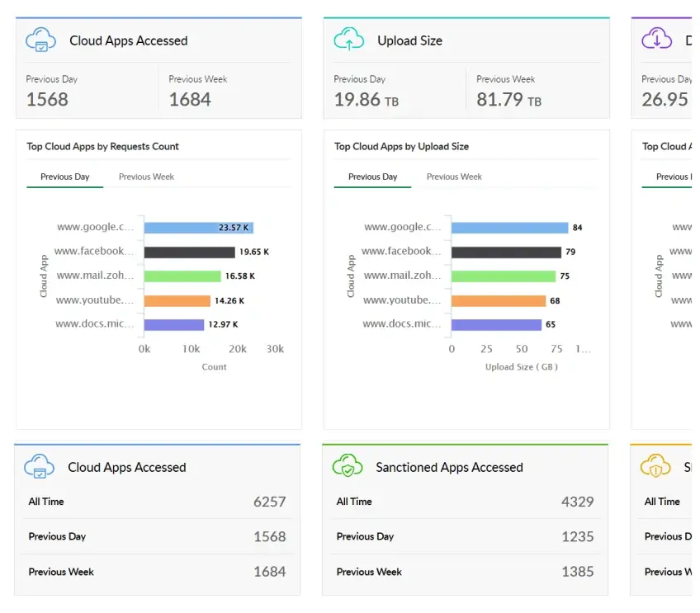Image resolution: width=700 pixels, height=613 pixels.
Task: Click the Sanctioned Apps Previous Week count 1385
Action: [577, 572]
